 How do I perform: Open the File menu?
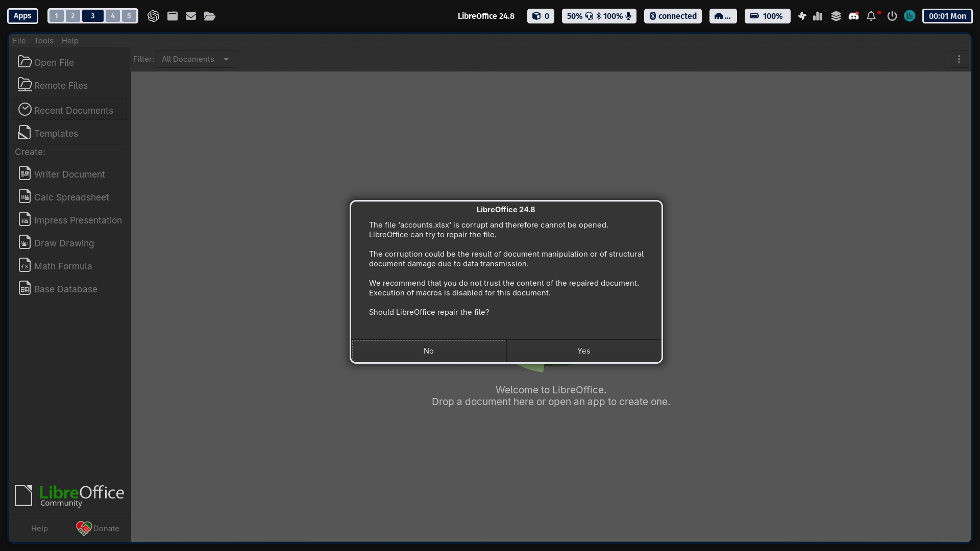click(19, 41)
